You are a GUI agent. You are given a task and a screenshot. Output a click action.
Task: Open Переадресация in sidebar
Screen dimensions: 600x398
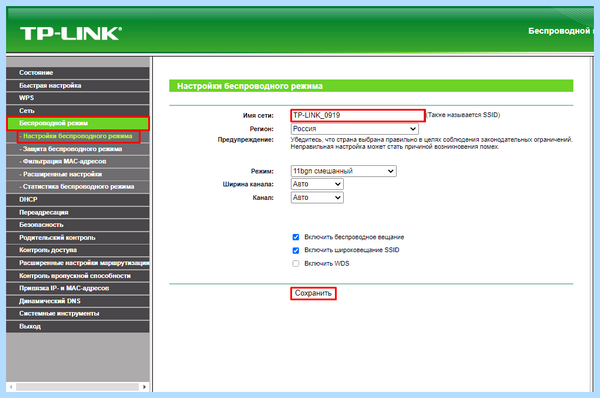78,212
